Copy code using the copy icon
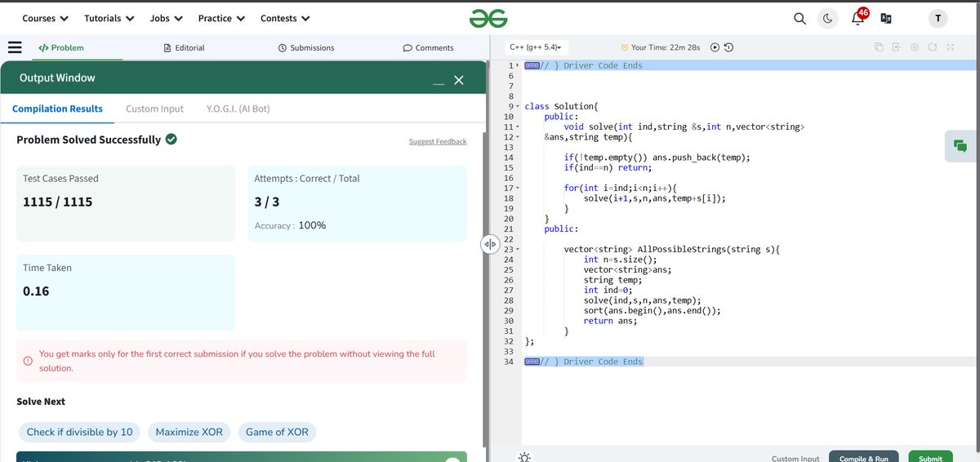The image size is (980, 462). tap(879, 47)
